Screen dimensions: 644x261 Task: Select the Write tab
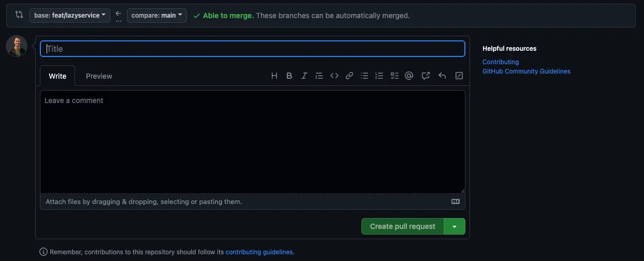point(57,76)
